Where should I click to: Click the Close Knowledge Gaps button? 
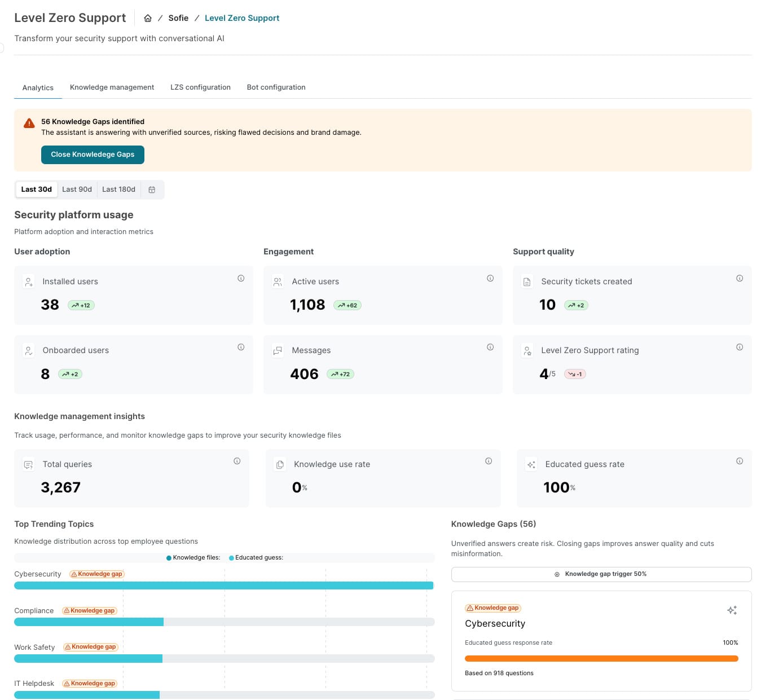93,155
